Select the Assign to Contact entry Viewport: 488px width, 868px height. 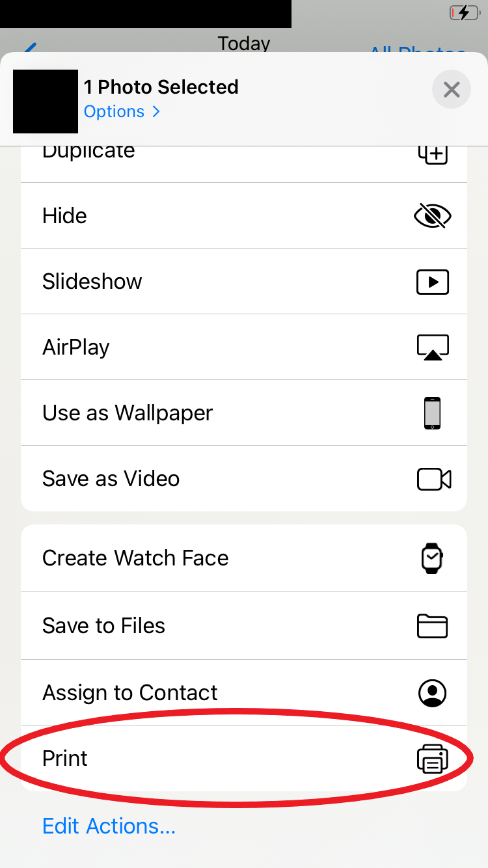click(x=130, y=693)
